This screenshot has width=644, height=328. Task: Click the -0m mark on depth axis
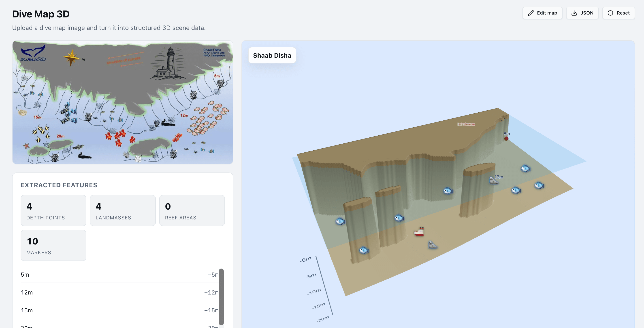coord(306,259)
